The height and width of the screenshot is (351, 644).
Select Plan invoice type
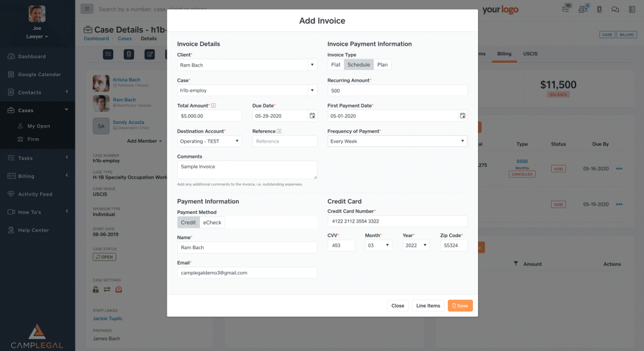click(x=382, y=65)
